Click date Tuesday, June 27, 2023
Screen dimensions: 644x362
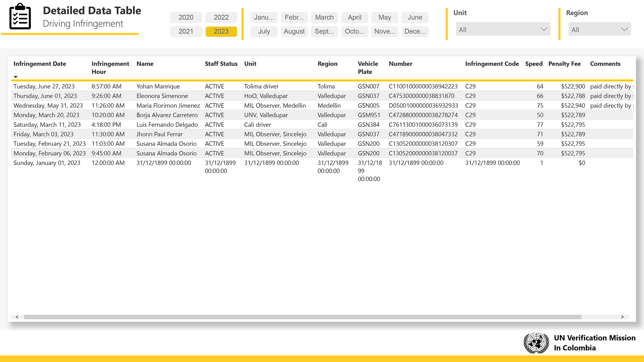(x=44, y=86)
